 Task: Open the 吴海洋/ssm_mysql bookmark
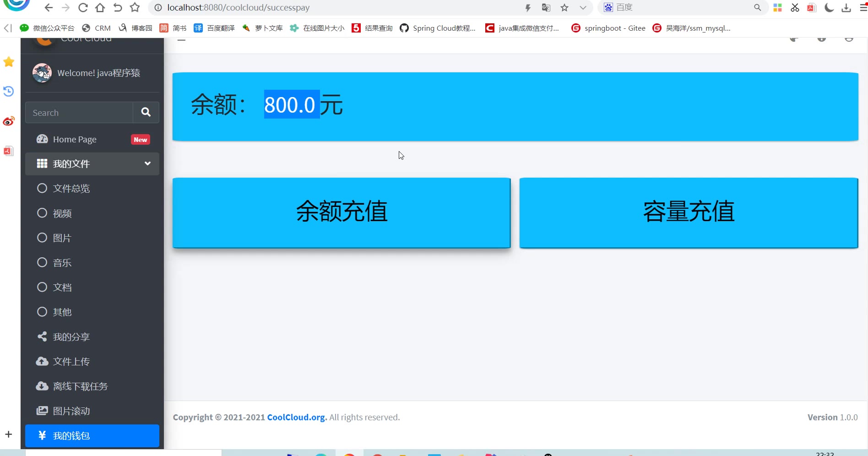click(691, 28)
